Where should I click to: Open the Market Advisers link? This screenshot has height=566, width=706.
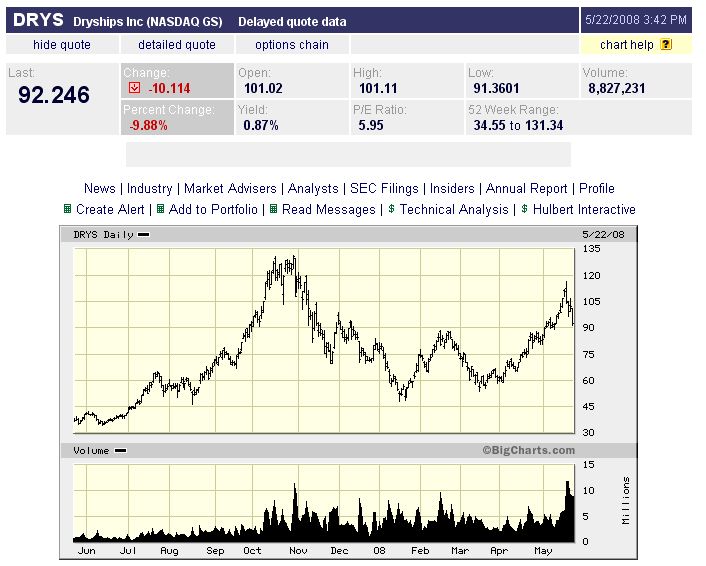click(x=230, y=188)
